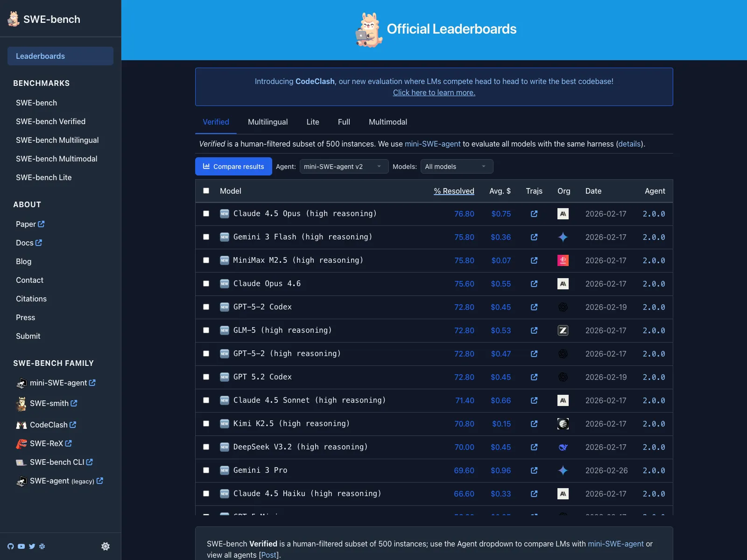Screen dimensions: 747x560
Task: Open the Slack icon in sidebar footer
Action: [x=42, y=546]
